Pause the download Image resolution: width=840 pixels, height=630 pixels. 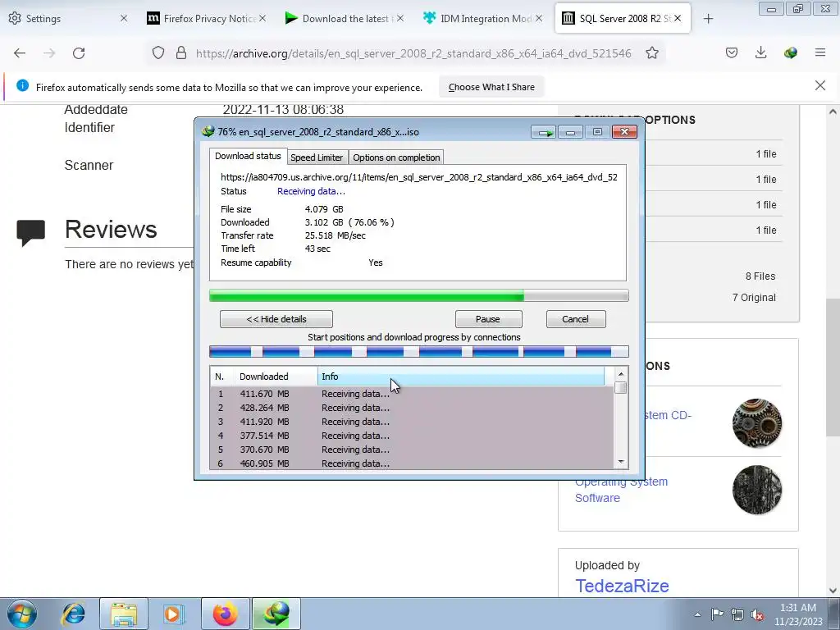click(488, 319)
